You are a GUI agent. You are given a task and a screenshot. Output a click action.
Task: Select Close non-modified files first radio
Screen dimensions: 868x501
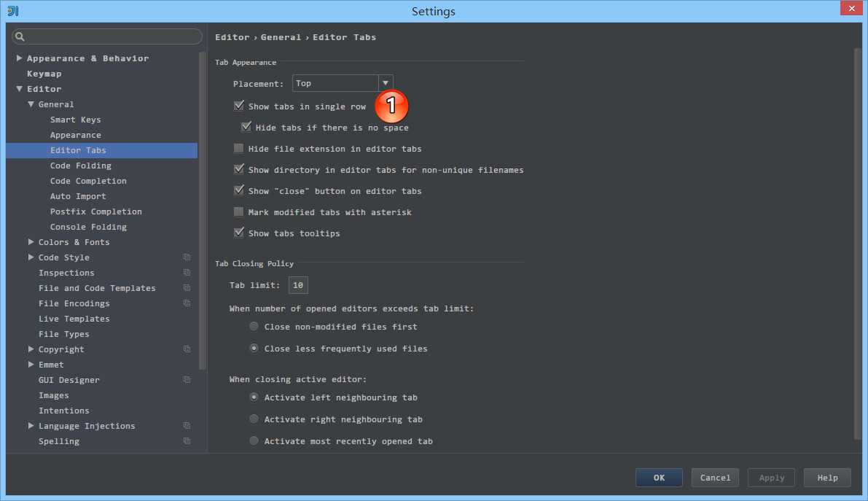254,327
